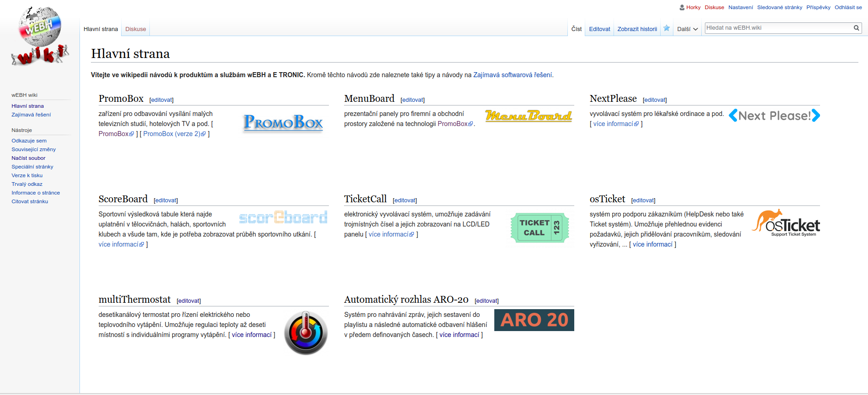
Task: Click the multiThermostat thermometer icon
Action: point(306,333)
